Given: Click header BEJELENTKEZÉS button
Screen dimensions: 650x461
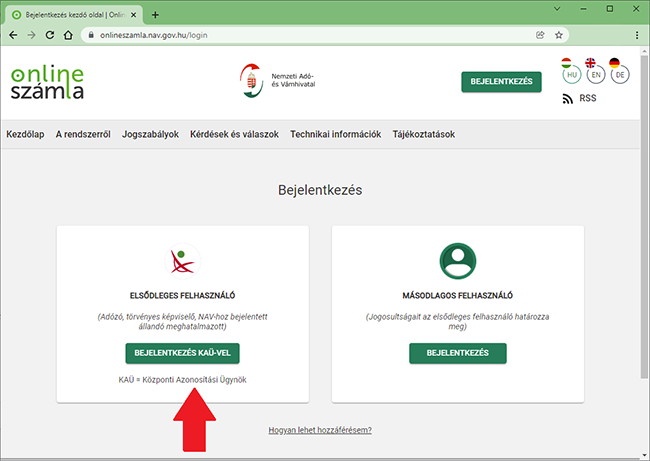Looking at the screenshot, I should click(501, 82).
